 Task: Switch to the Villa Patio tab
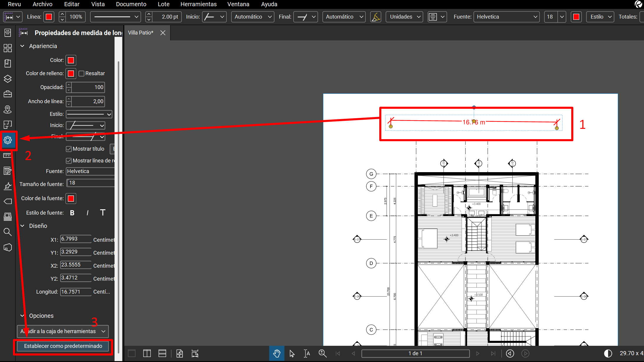point(141,33)
